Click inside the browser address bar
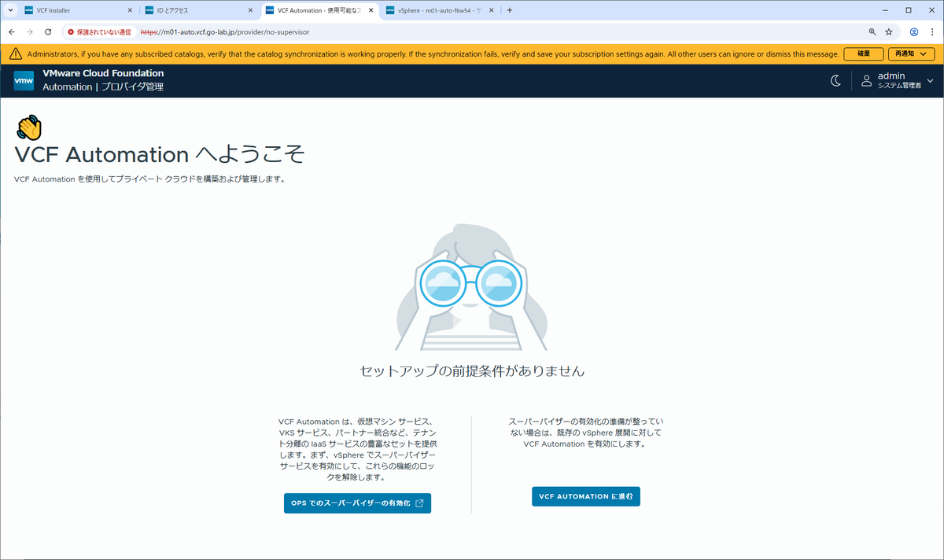Viewport: 944px width, 560px height. 315,33
